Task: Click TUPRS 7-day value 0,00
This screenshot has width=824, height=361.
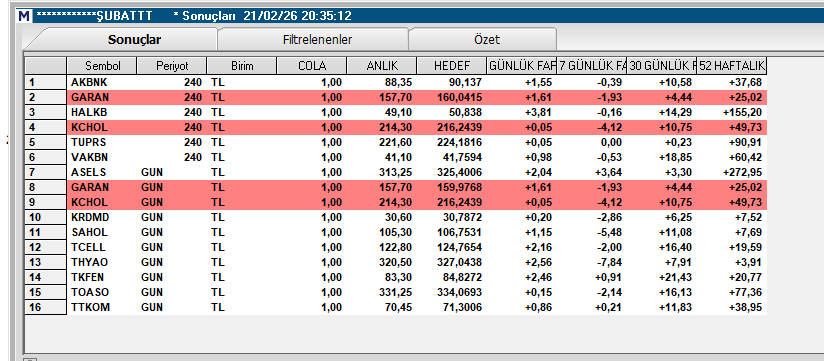Action: tap(612, 142)
